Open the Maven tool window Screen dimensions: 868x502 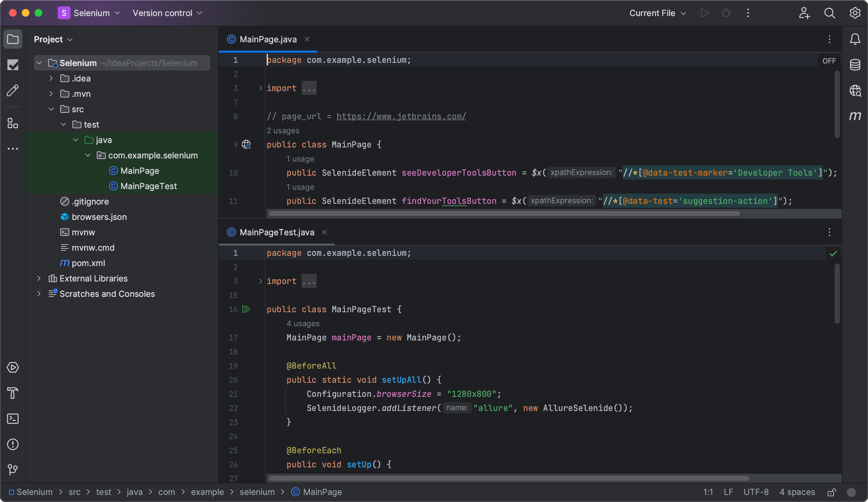855,116
